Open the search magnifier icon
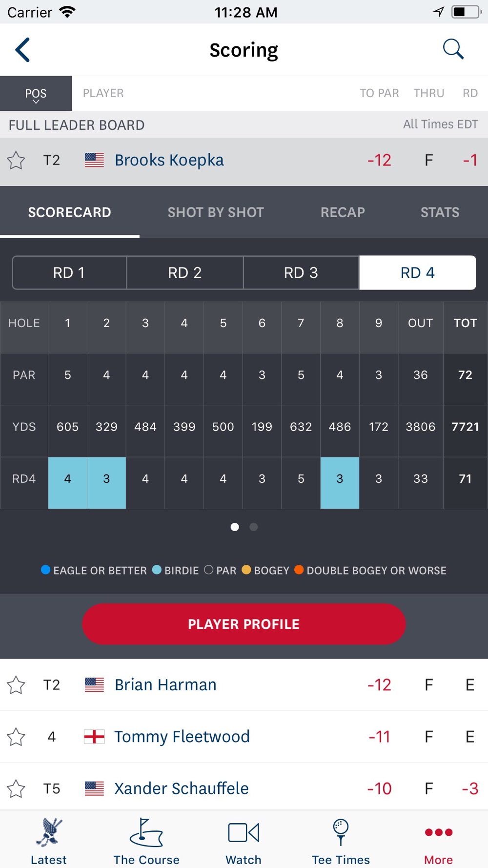The height and width of the screenshot is (868, 488). click(453, 49)
